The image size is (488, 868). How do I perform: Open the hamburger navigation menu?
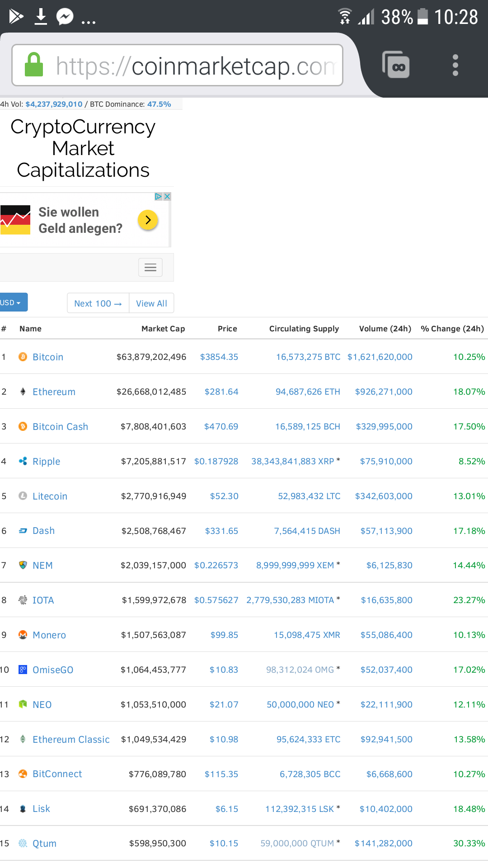click(150, 268)
